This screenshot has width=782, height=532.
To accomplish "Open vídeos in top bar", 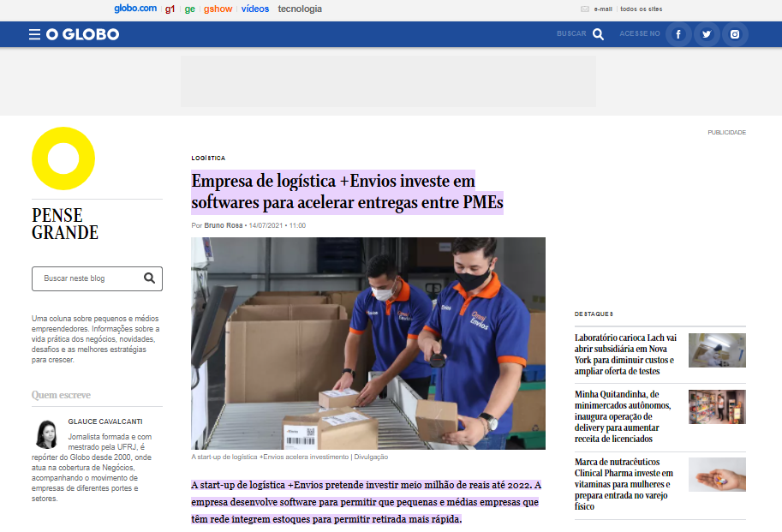I will point(255,9).
